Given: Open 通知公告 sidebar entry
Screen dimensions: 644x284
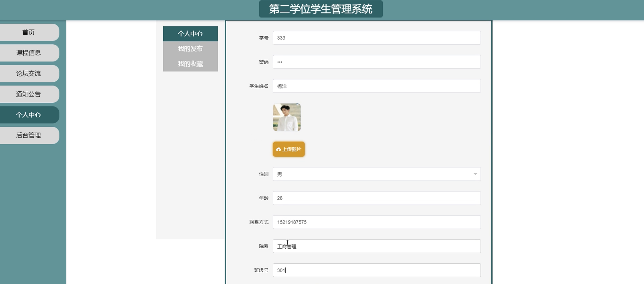Looking at the screenshot, I should click(29, 94).
